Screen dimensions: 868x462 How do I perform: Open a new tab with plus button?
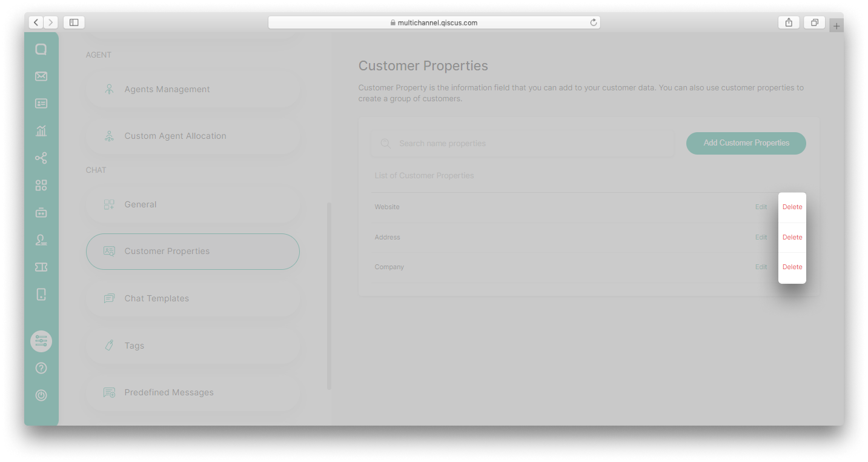[x=837, y=26]
